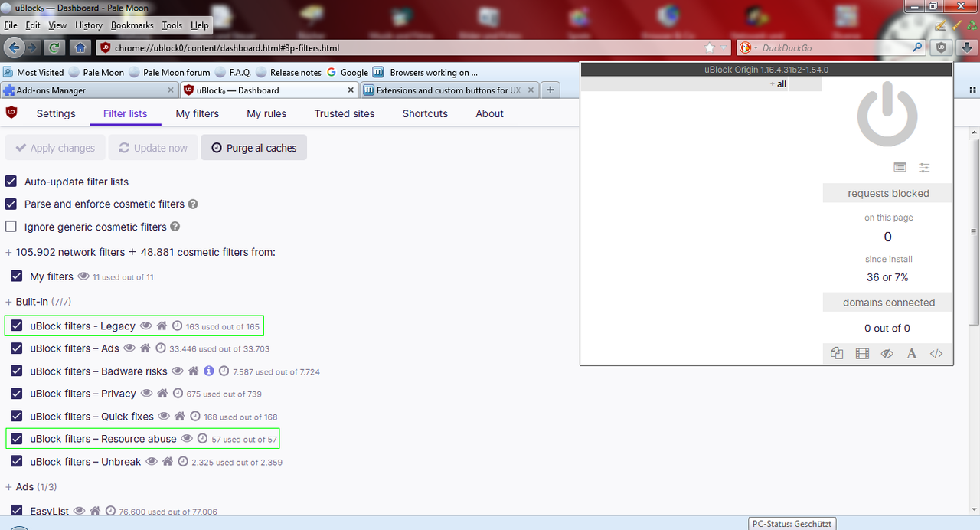Click Purge all caches button
Image resolution: width=980 pixels, height=530 pixels.
pyautogui.click(x=254, y=148)
